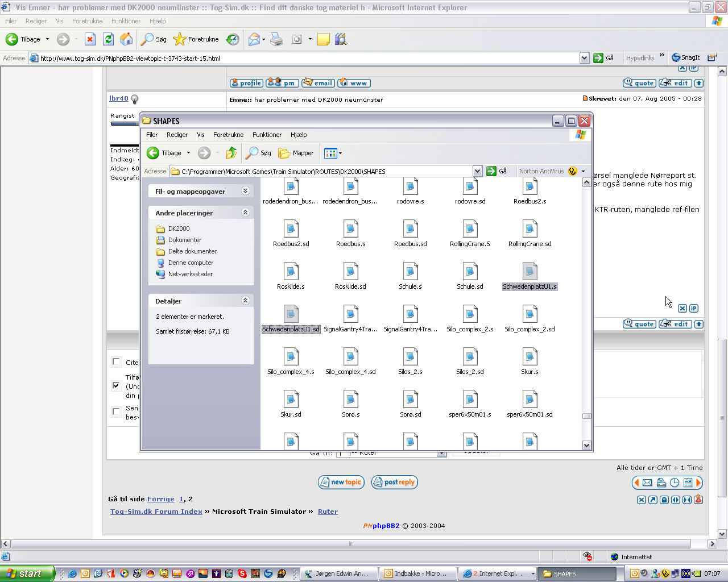Select file Roskilde.s
The width and height of the screenshot is (728, 582).
click(291, 276)
